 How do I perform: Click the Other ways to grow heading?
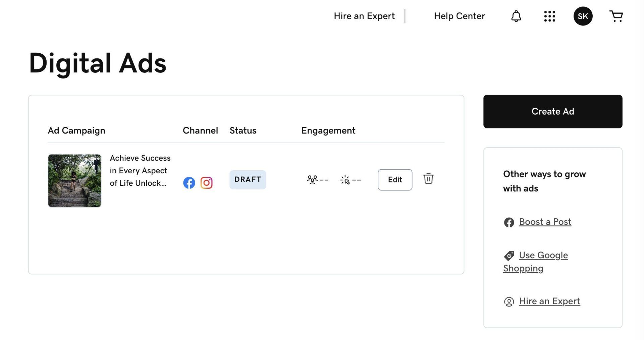pos(544,181)
